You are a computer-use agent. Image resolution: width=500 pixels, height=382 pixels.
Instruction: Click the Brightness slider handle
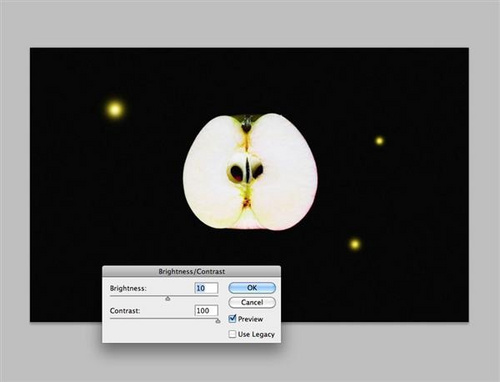[168, 298]
